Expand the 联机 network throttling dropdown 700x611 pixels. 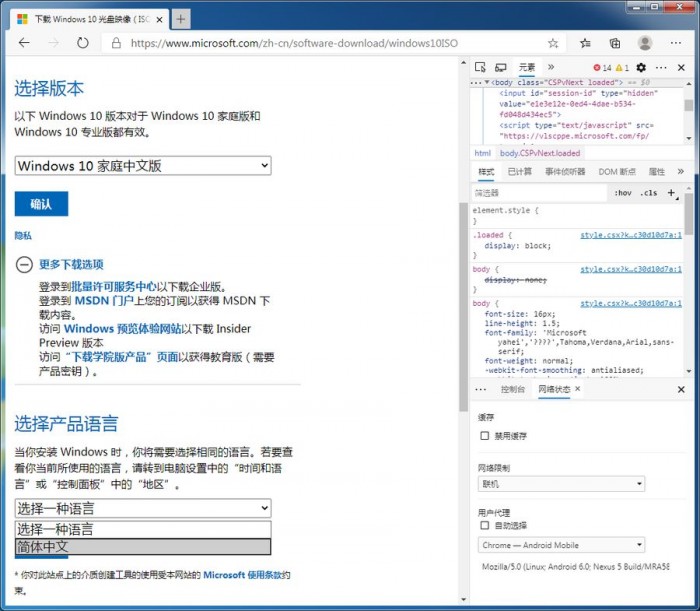click(x=562, y=484)
